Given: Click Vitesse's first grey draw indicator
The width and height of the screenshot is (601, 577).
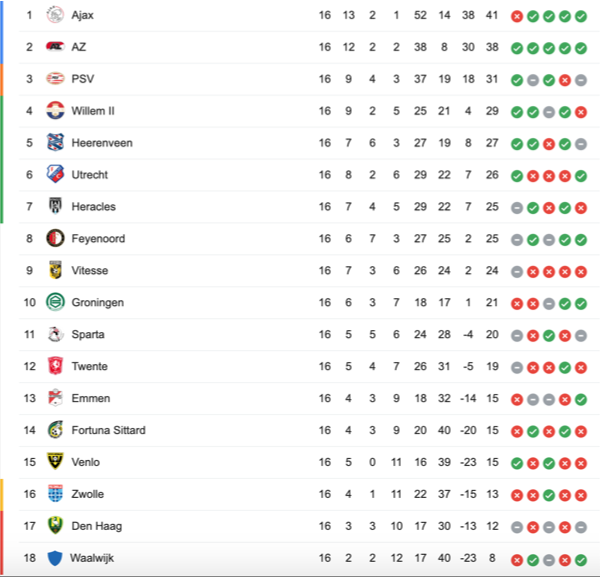Looking at the screenshot, I should 517,272.
